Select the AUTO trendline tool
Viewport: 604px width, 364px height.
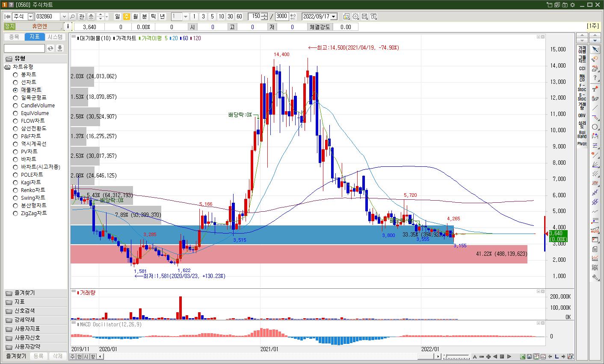click(595, 230)
